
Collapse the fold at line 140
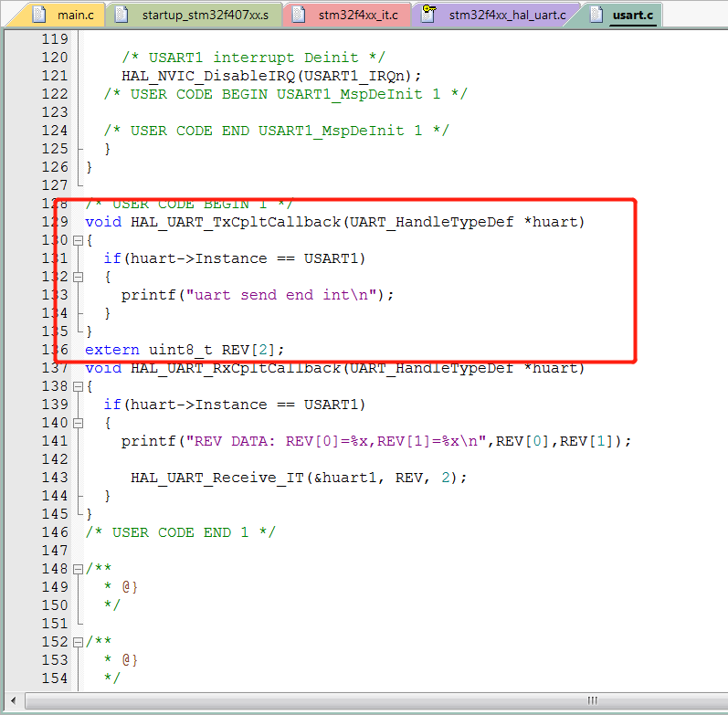(78, 424)
